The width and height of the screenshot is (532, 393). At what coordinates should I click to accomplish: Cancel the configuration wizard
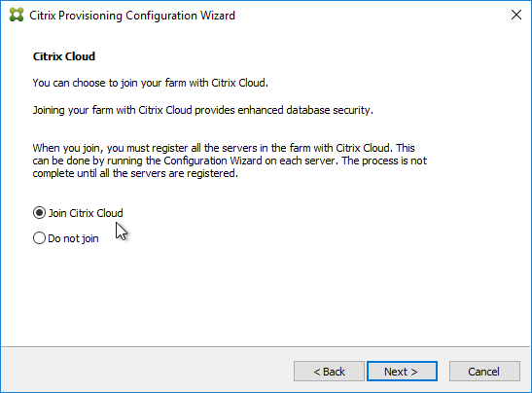(484, 372)
